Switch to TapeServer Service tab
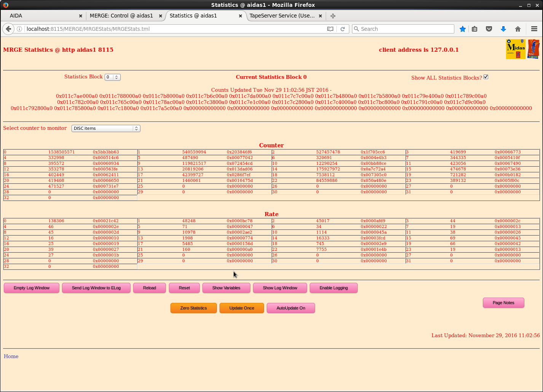Image resolution: width=543 pixels, height=392 pixels. click(285, 16)
